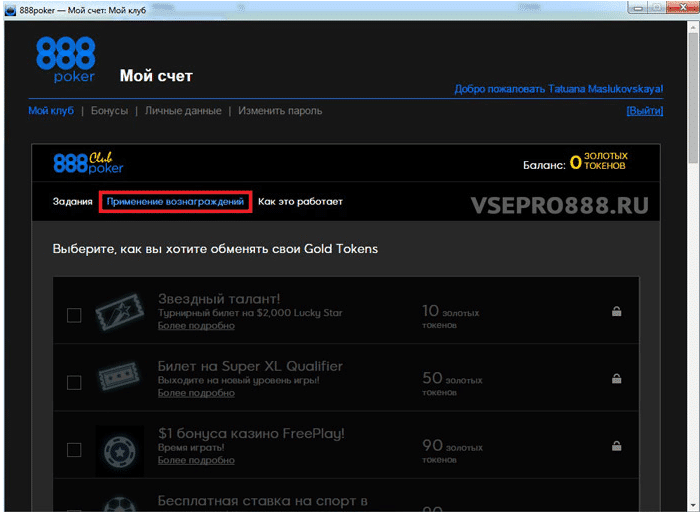Click the 10 золотых токенов price
Image resolution: width=700 pixels, height=512 pixels.
point(450,316)
